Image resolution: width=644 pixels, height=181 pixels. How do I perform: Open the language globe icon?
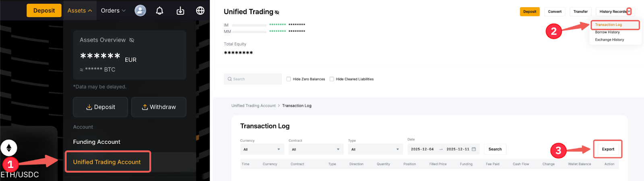200,10
